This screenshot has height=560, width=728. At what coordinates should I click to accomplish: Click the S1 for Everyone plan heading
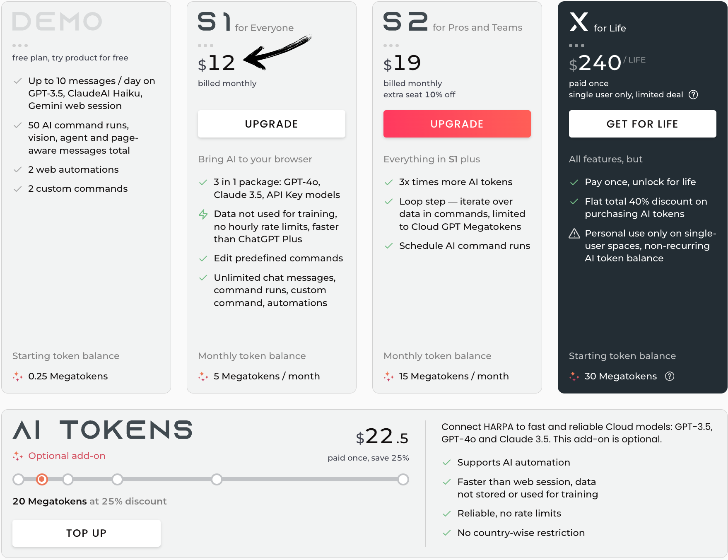[246, 22]
